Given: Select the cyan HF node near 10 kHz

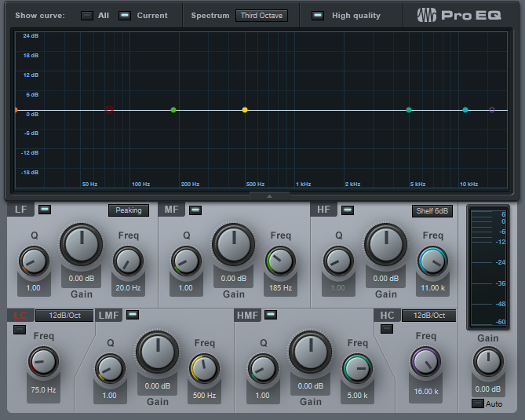Looking at the screenshot, I should pos(465,110).
